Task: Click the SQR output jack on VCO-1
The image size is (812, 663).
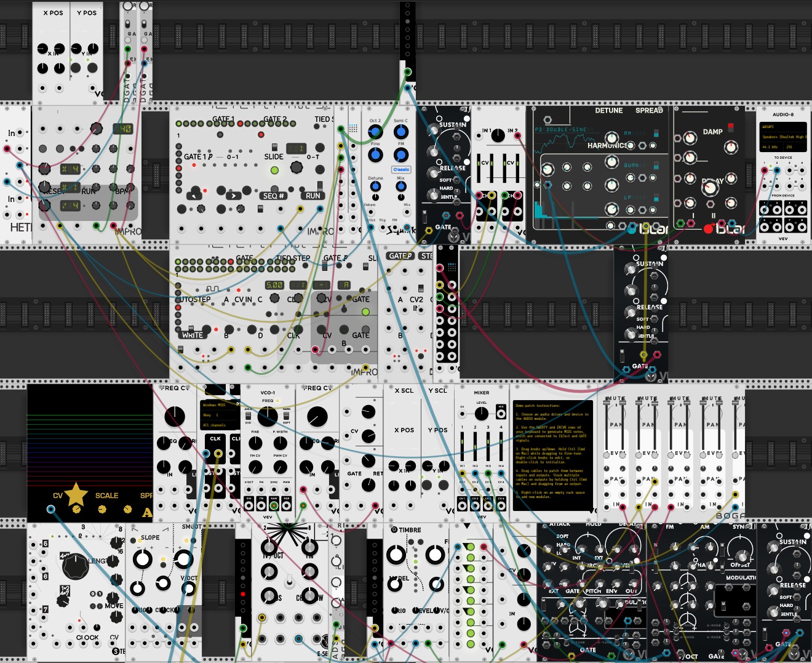Action: (x=287, y=506)
